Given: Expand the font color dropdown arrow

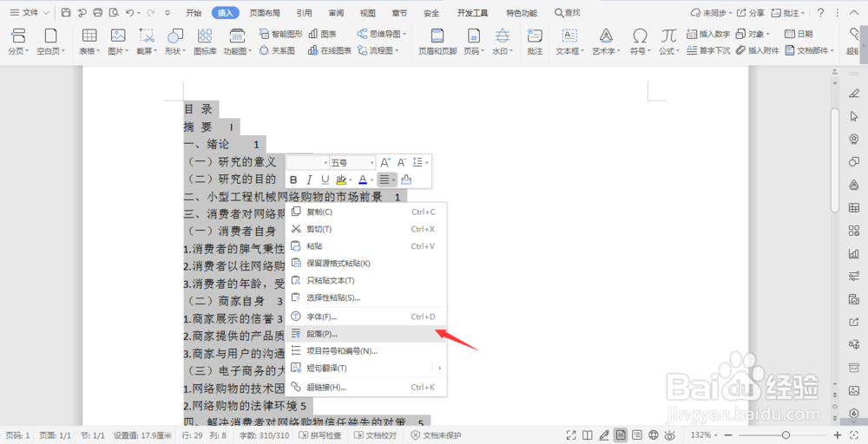Looking at the screenshot, I should [372, 180].
